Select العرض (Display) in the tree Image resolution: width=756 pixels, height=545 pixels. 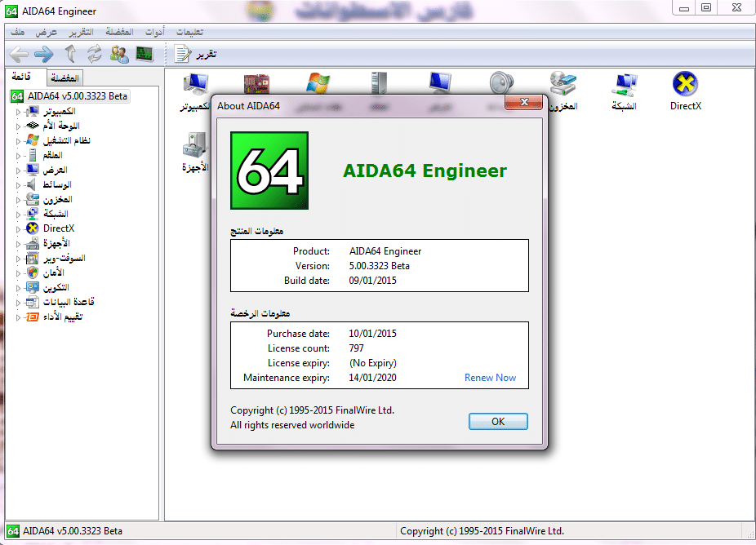coord(55,170)
